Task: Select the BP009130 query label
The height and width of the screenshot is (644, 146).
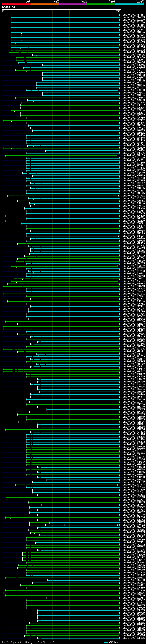Action: point(8,8)
